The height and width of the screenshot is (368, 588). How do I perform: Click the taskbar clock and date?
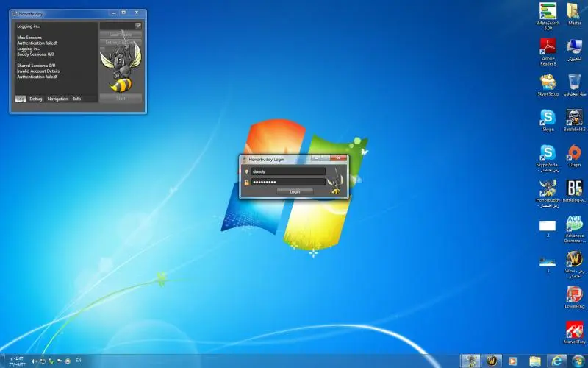pyautogui.click(x=17, y=361)
